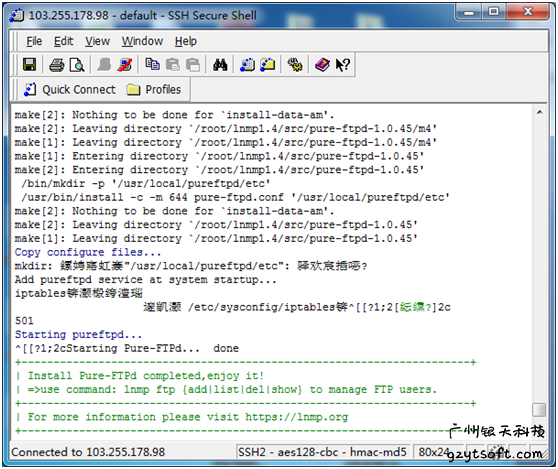Open New File Transfer Window icon
The height and width of the screenshot is (469, 558).
(268, 65)
